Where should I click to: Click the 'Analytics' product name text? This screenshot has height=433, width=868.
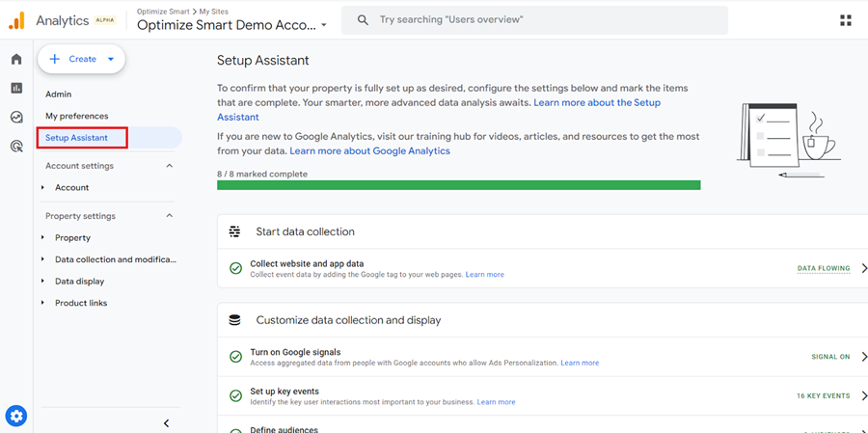(x=63, y=20)
